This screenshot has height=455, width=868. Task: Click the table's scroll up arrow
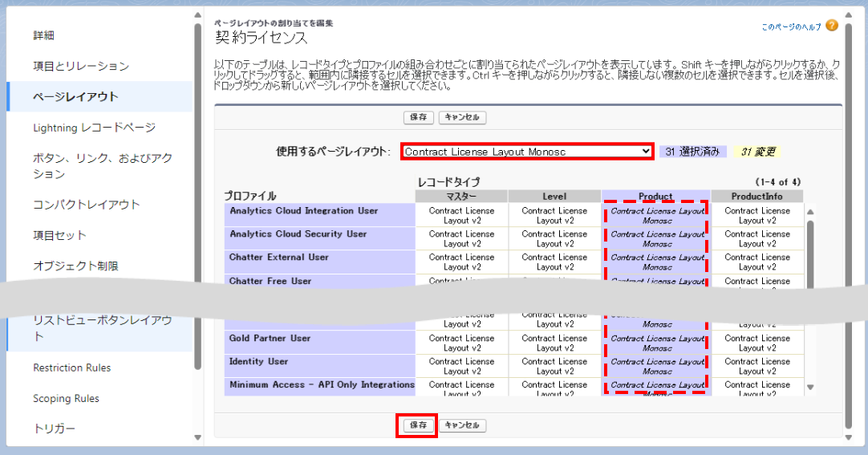pos(810,213)
